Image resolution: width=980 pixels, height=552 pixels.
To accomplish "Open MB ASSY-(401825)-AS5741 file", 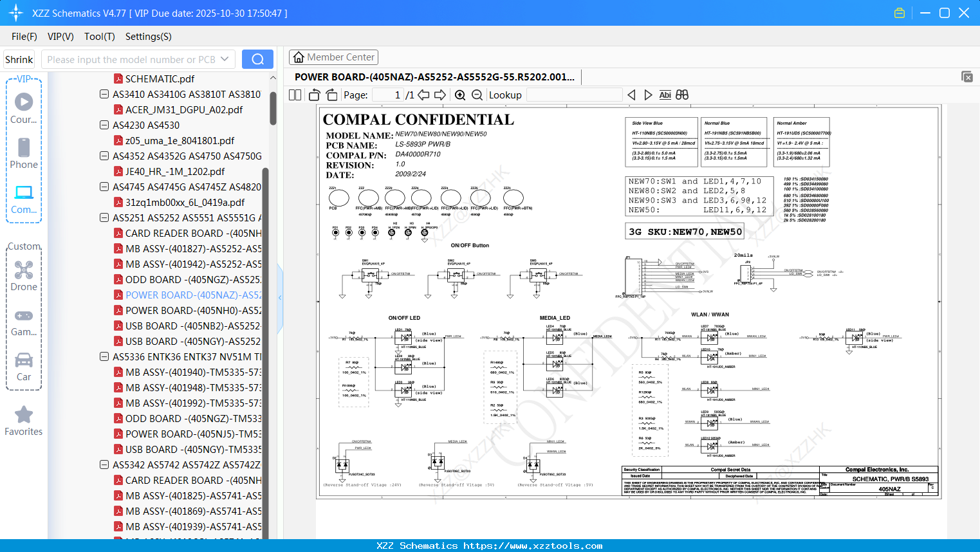I will (x=193, y=495).
